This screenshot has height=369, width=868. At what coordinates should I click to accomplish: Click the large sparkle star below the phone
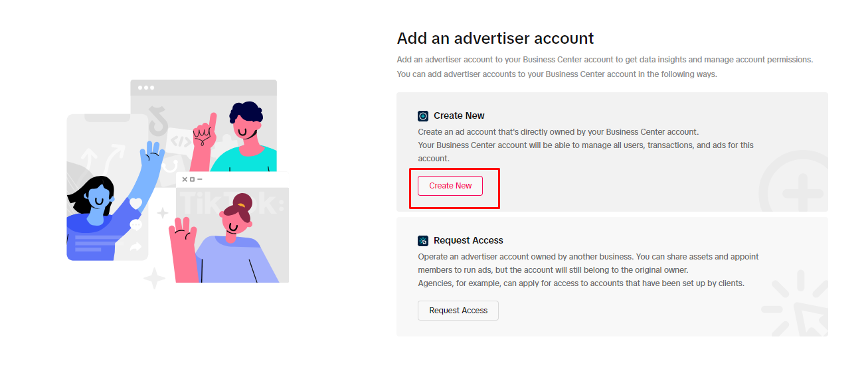pyautogui.click(x=154, y=278)
